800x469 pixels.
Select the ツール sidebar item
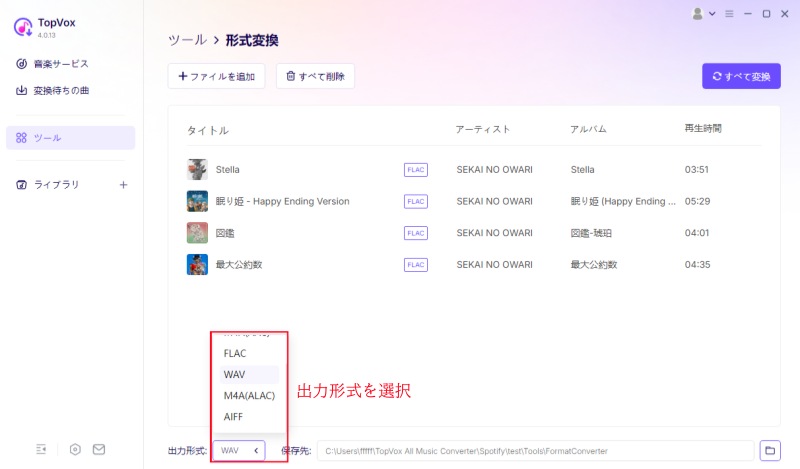[x=70, y=138]
